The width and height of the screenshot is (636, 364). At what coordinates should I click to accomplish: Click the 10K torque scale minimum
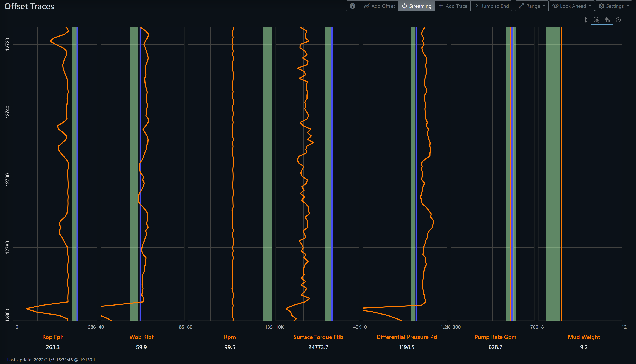[280, 327]
